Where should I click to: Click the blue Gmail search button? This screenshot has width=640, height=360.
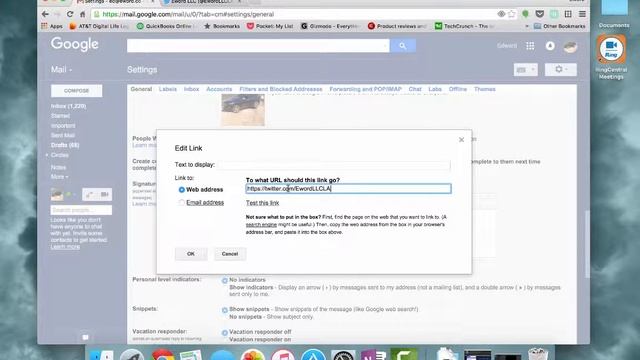402,46
